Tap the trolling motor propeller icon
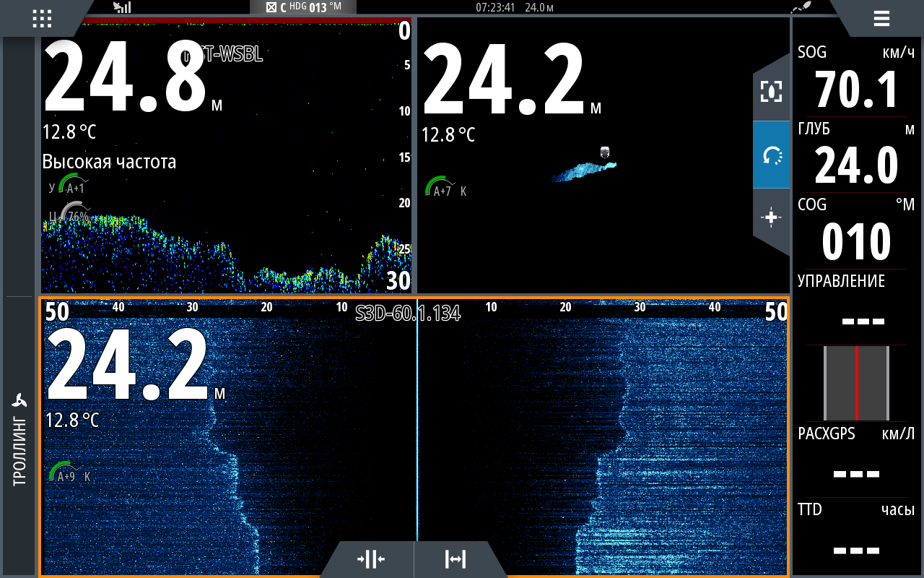 coord(19,402)
